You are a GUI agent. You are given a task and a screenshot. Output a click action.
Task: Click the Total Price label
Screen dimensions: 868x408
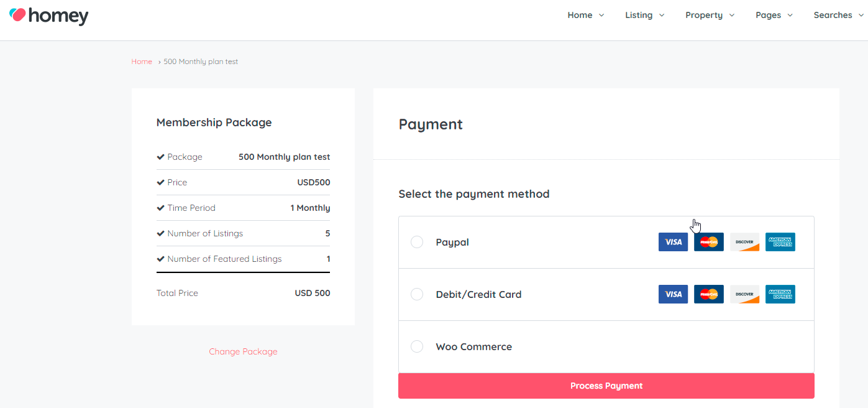point(177,293)
